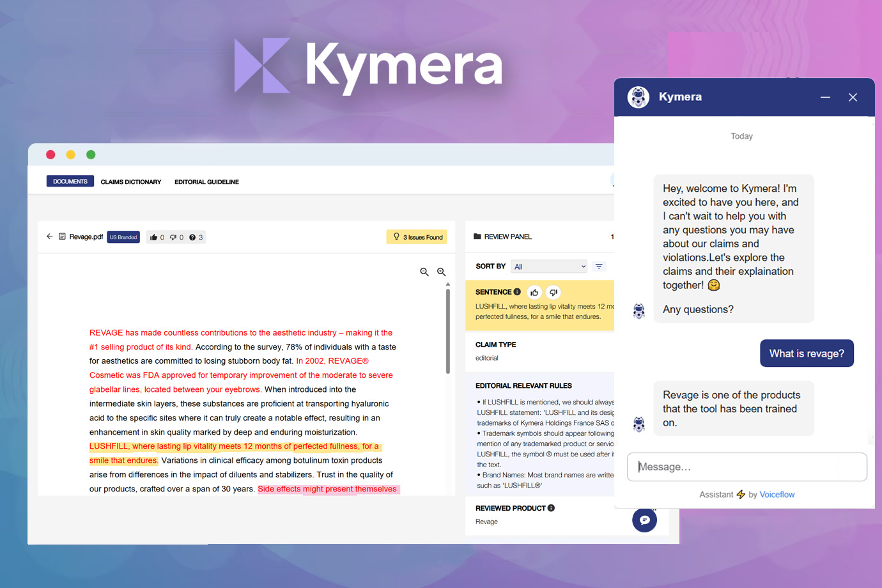Click the filter icon beside sort dropdown
882x588 pixels.
(x=599, y=267)
